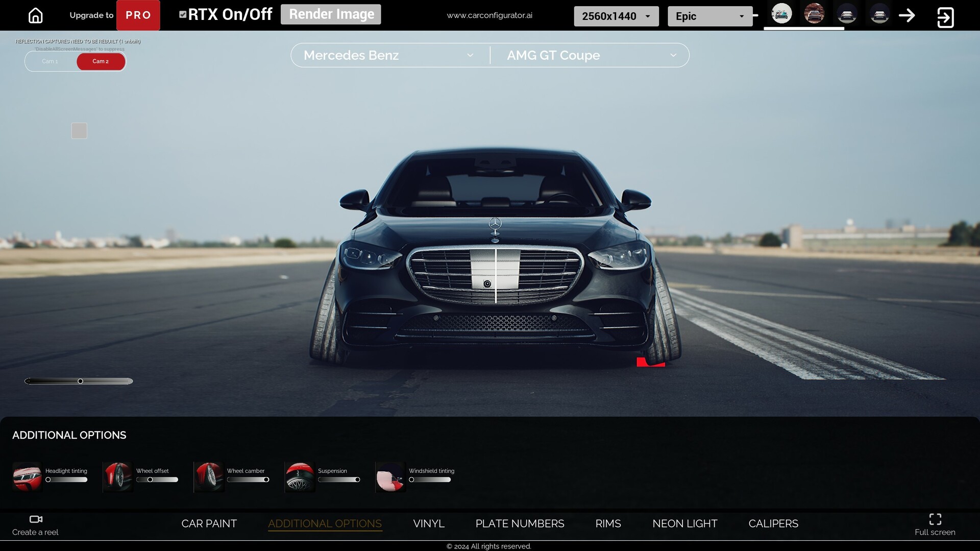
Task: Open the AMG GT Coupe model dropdown
Action: [x=590, y=55]
